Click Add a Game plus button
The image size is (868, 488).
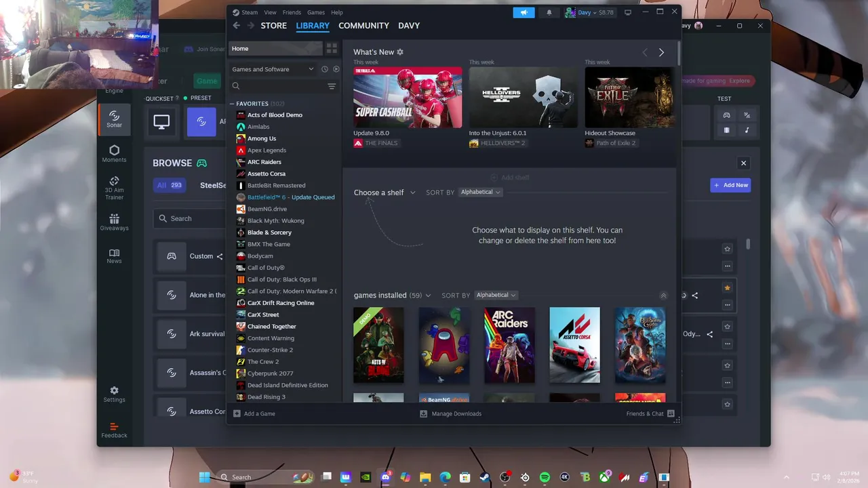point(237,413)
